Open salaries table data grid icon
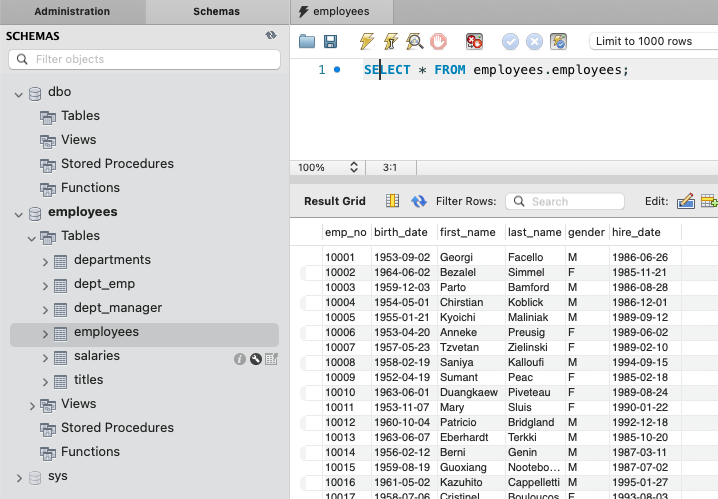 272,359
